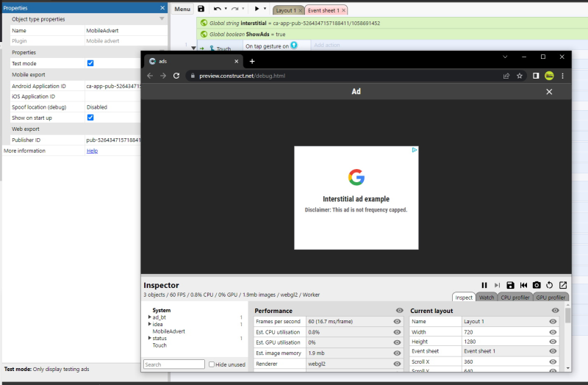588x385 pixels.
Task: Click the iOS Application ID field
Action: [113, 96]
